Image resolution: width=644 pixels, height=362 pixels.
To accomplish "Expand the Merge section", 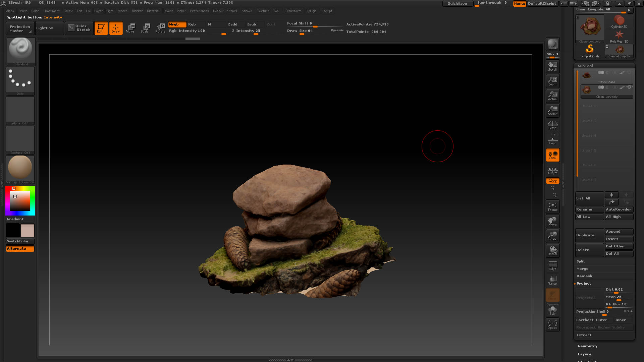I will [583, 268].
